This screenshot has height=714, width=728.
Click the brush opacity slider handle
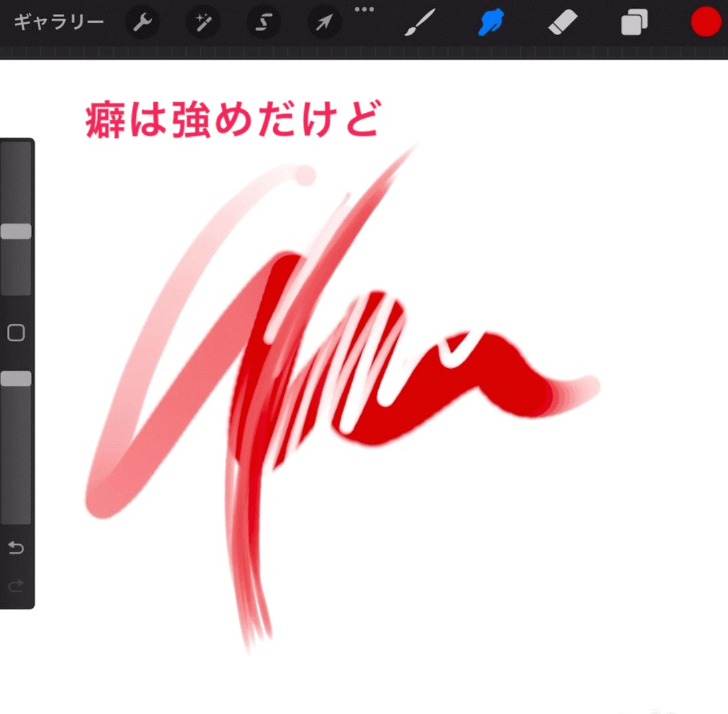click(x=16, y=379)
